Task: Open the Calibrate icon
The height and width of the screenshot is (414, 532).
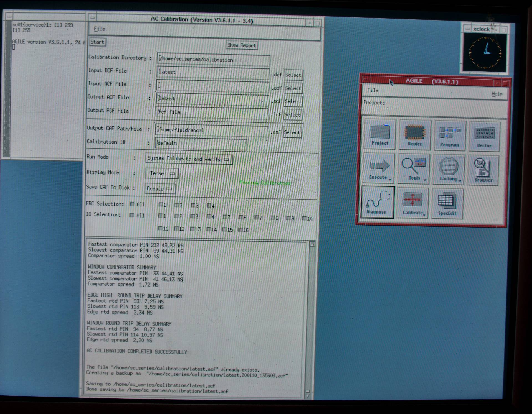Action: [413, 204]
